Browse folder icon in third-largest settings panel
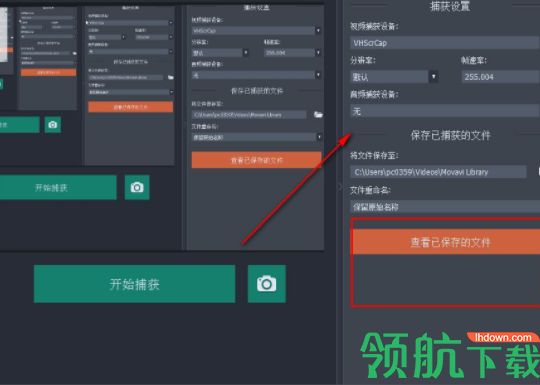Image resolution: width=540 pixels, height=385 pixels. pos(170,77)
